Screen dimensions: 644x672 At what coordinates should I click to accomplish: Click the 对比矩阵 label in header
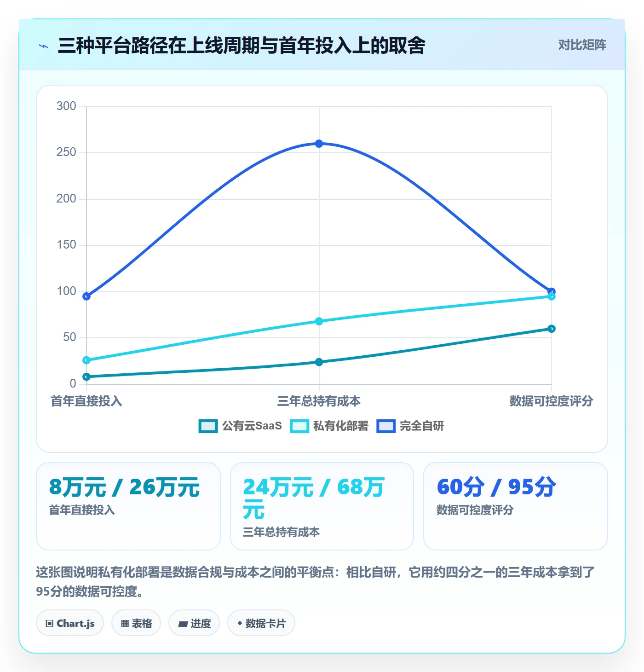pyautogui.click(x=582, y=45)
